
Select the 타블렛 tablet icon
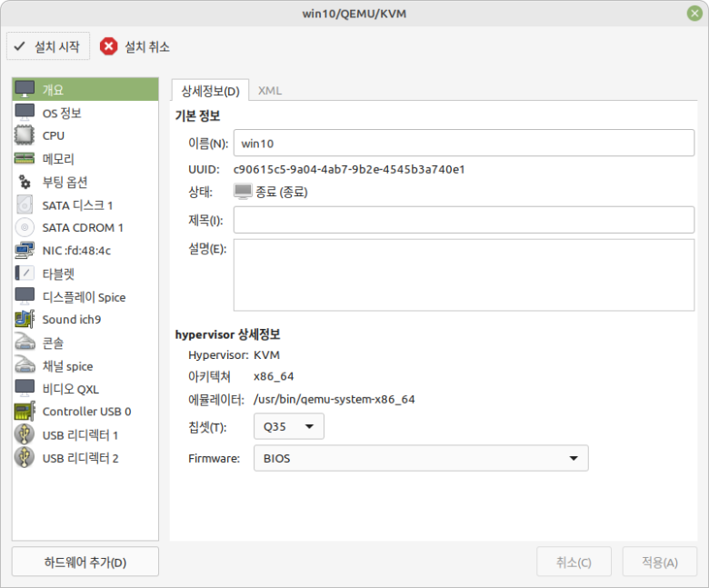(25, 274)
